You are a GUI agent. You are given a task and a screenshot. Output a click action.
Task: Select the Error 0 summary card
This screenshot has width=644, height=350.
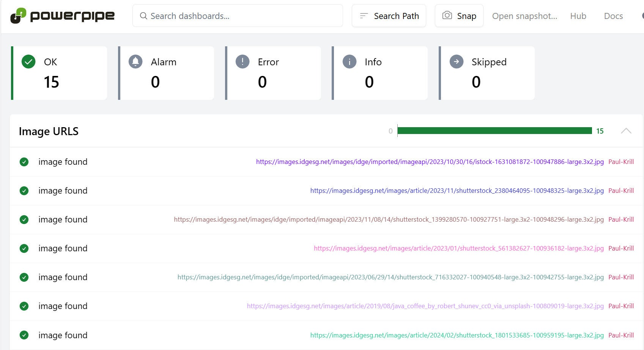point(273,73)
